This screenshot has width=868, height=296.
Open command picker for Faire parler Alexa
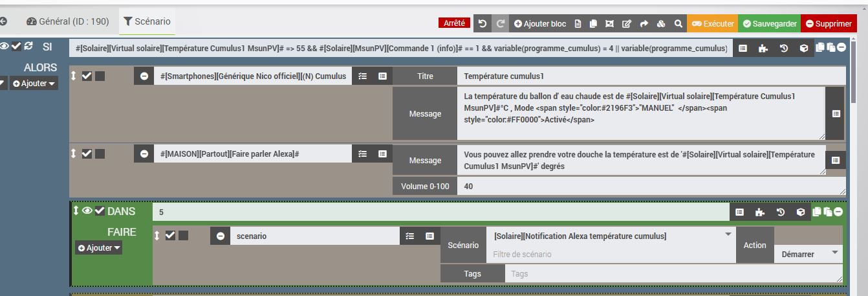pyautogui.click(x=383, y=154)
